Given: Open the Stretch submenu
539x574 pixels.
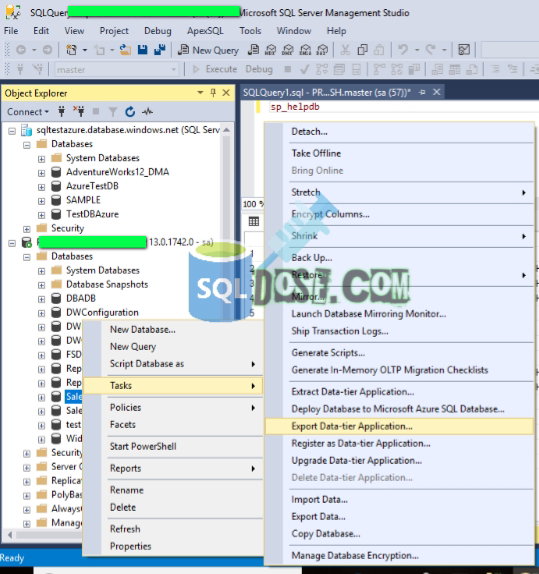Looking at the screenshot, I should [399, 192].
